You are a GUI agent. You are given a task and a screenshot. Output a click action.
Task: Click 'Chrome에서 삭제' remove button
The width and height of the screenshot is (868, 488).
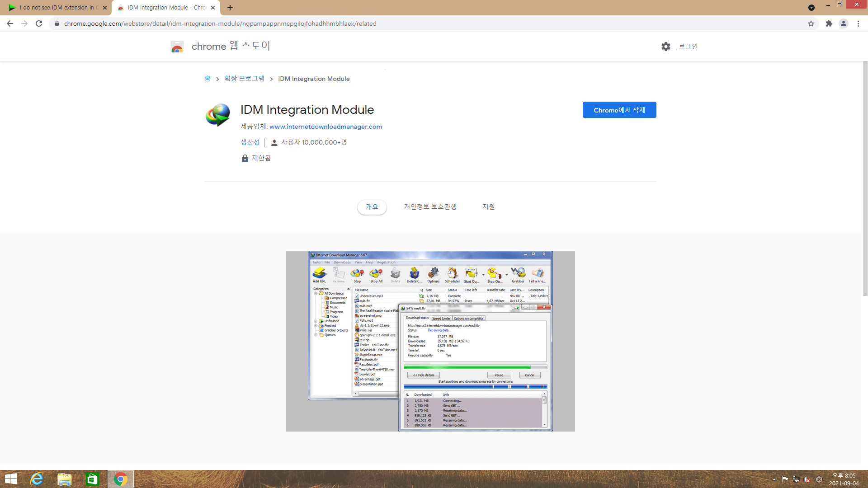click(x=619, y=110)
